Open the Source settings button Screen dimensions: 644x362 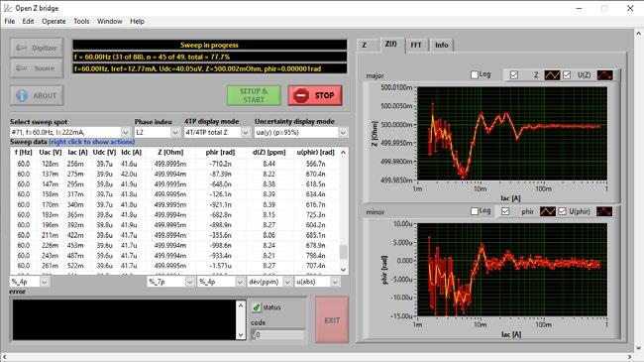pyautogui.click(x=37, y=67)
